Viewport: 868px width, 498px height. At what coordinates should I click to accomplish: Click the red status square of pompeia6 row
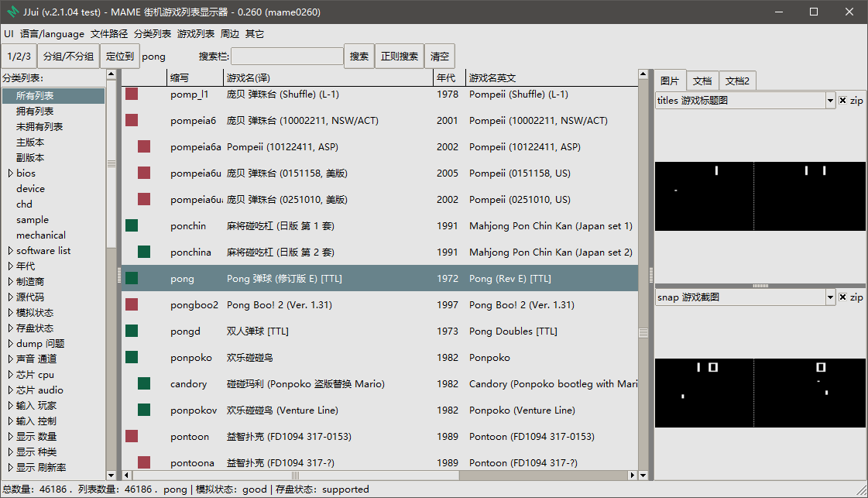pyautogui.click(x=132, y=120)
